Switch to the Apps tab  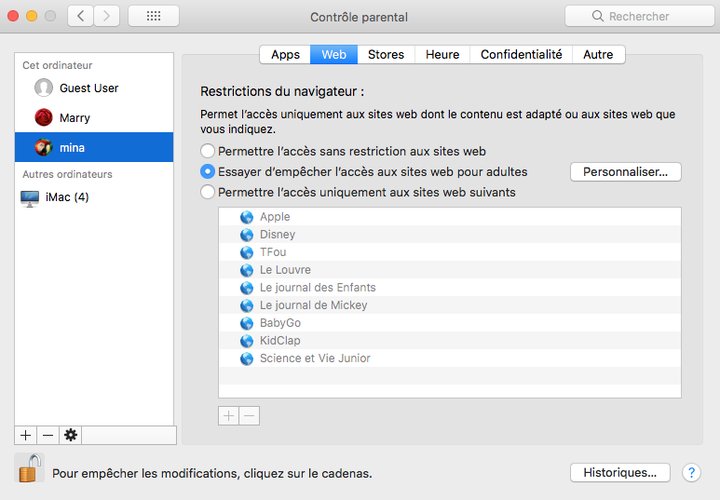pos(285,55)
